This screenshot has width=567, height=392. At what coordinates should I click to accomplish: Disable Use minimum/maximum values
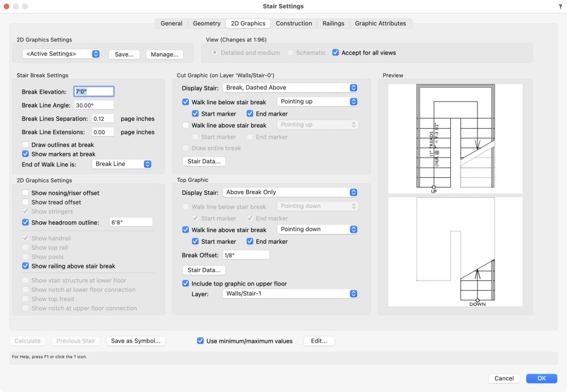tap(200, 340)
